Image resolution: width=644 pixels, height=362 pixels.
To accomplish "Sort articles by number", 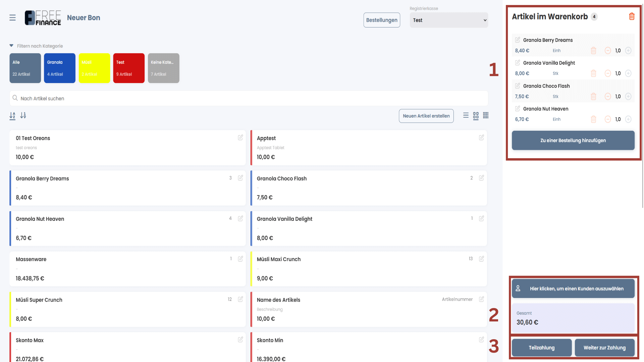I will [23, 116].
